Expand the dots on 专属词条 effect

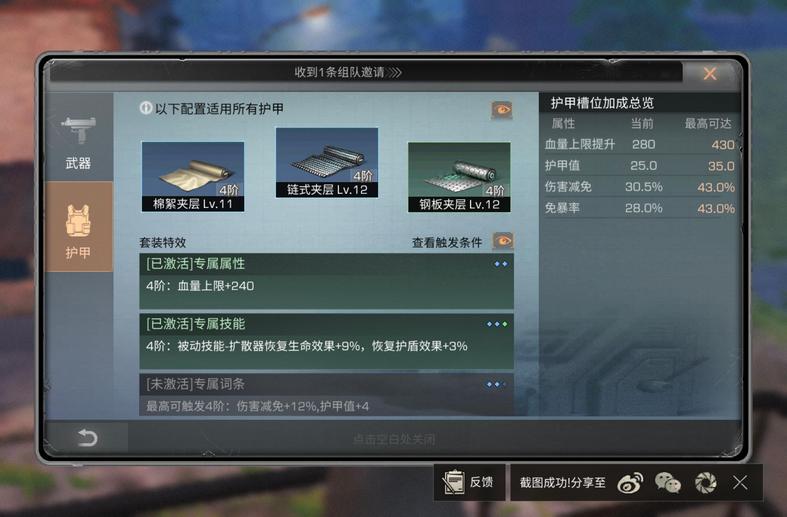(x=496, y=384)
